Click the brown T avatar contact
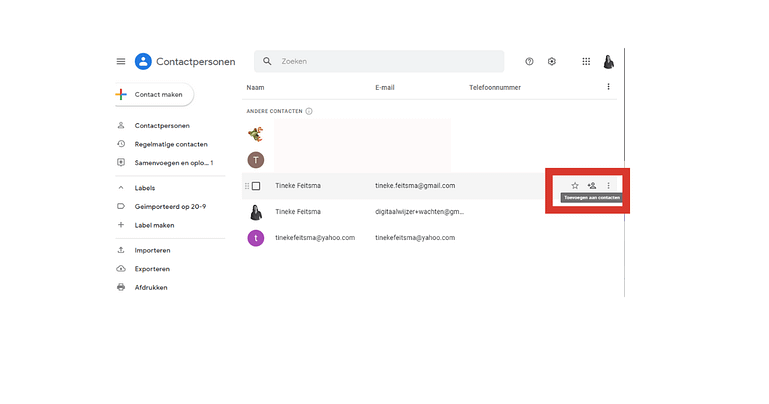This screenshot has width=769, height=404. (256, 160)
